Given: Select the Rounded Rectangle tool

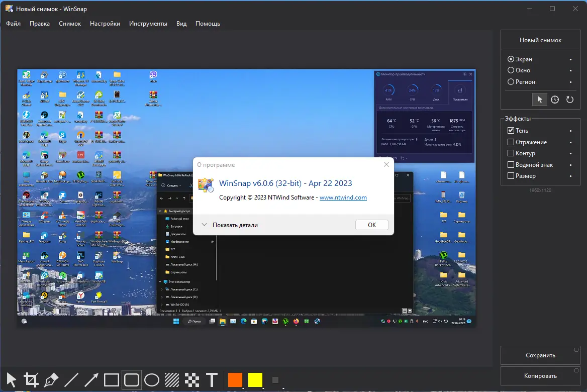Looking at the screenshot, I should click(131, 380).
